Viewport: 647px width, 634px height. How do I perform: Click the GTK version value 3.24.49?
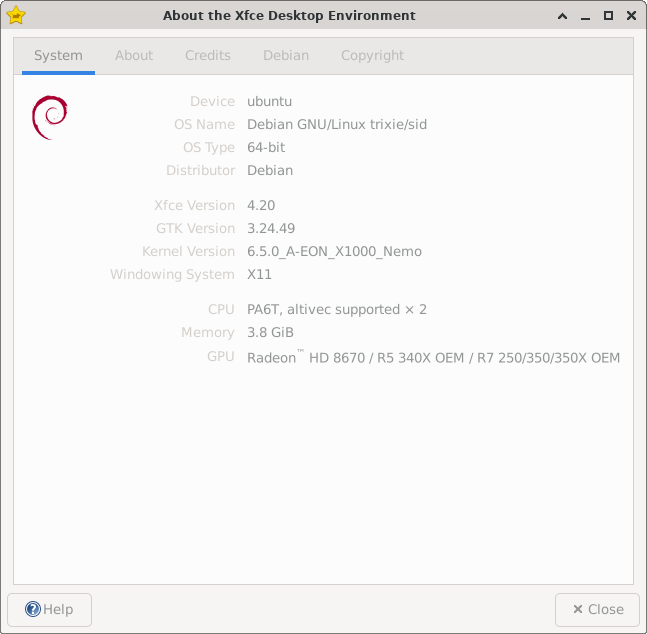271,228
